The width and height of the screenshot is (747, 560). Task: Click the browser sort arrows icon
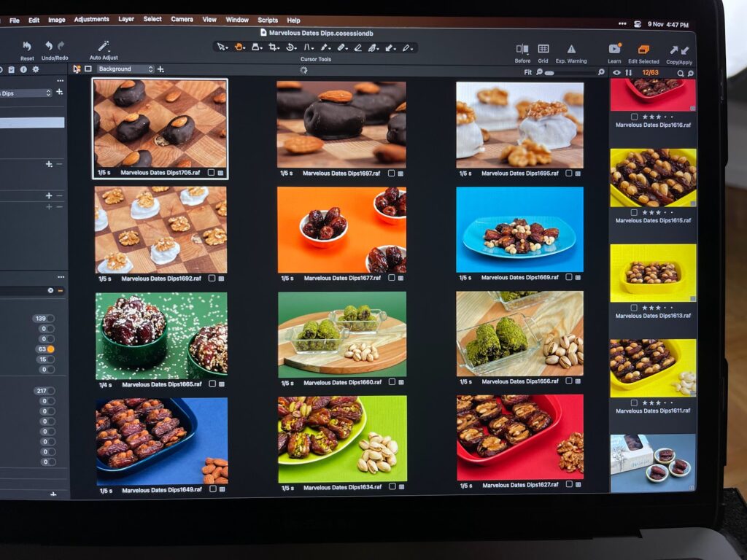click(x=628, y=72)
